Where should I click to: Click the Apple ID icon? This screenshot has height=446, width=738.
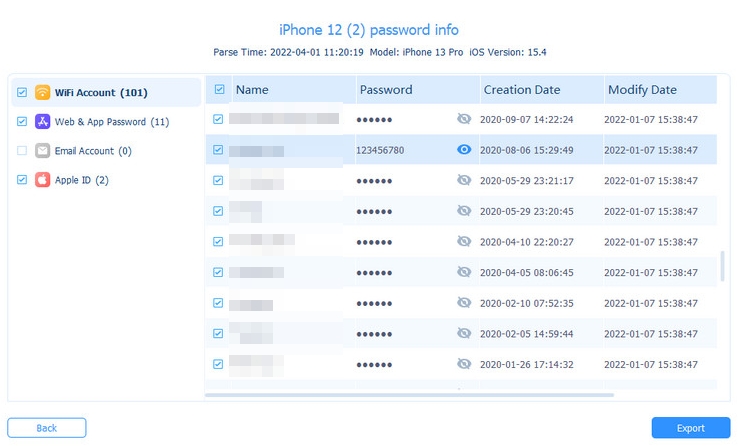[43, 180]
